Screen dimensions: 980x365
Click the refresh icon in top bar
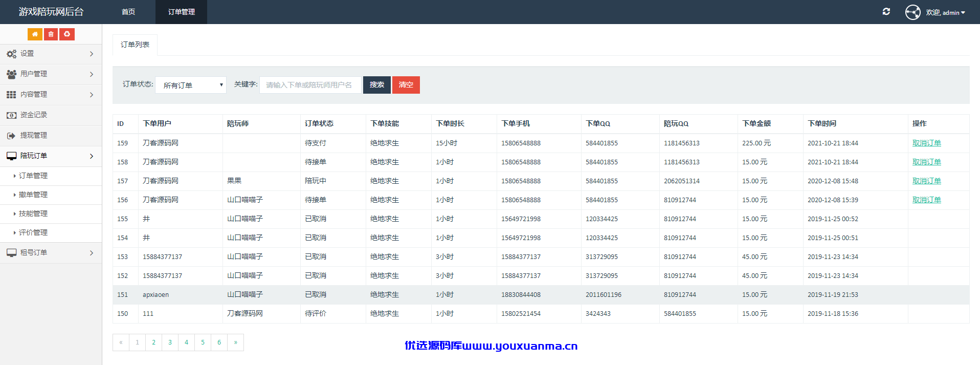[886, 12]
